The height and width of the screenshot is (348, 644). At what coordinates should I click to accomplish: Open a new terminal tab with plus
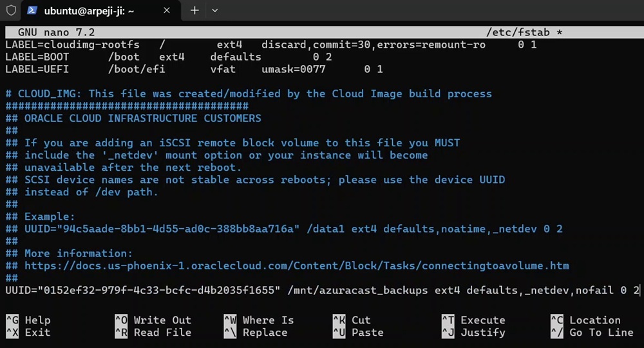[x=194, y=11]
